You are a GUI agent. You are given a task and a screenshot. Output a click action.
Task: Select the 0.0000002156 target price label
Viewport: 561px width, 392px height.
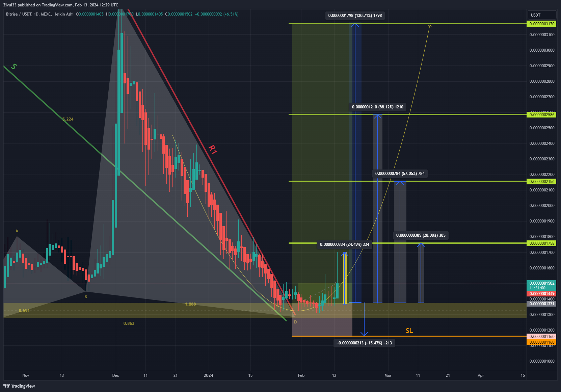(x=541, y=182)
